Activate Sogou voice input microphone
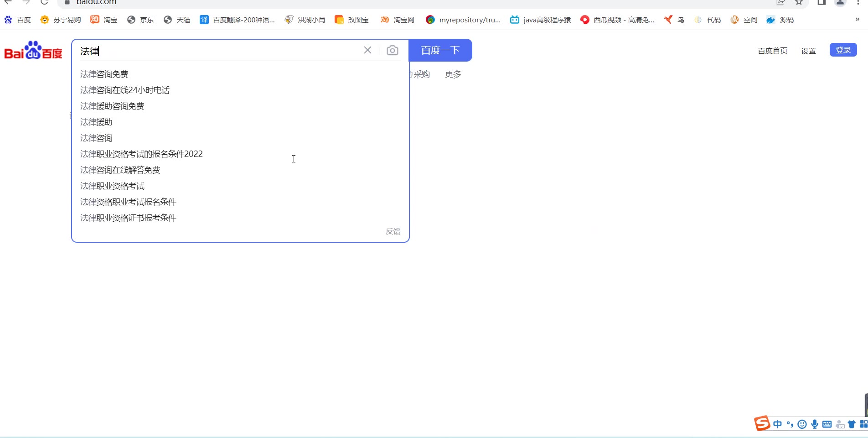Viewport: 868px width, 438px height. 815,424
